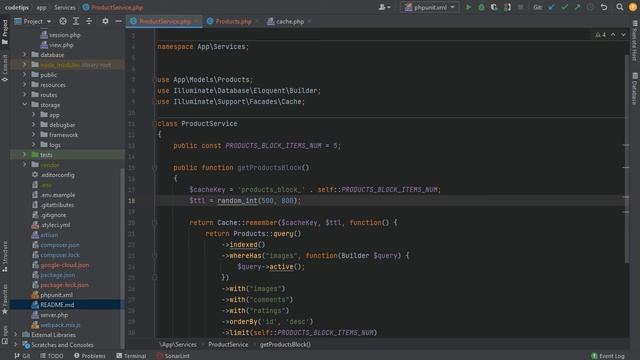Screen dimensions: 640x360
Task: Expand the database folder
Action: pyautogui.click(x=24, y=54)
